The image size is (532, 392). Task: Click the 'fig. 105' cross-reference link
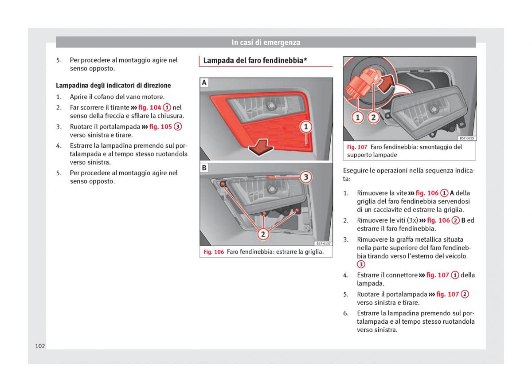coord(160,126)
